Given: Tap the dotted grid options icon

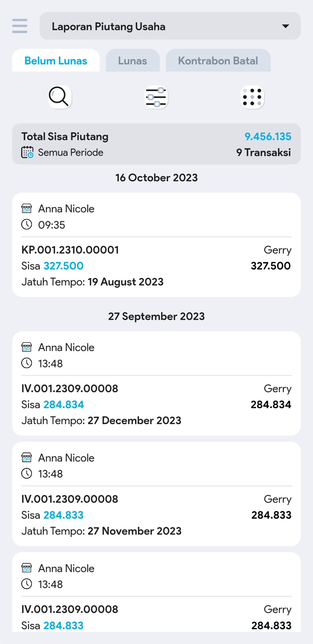Looking at the screenshot, I should click(x=252, y=97).
